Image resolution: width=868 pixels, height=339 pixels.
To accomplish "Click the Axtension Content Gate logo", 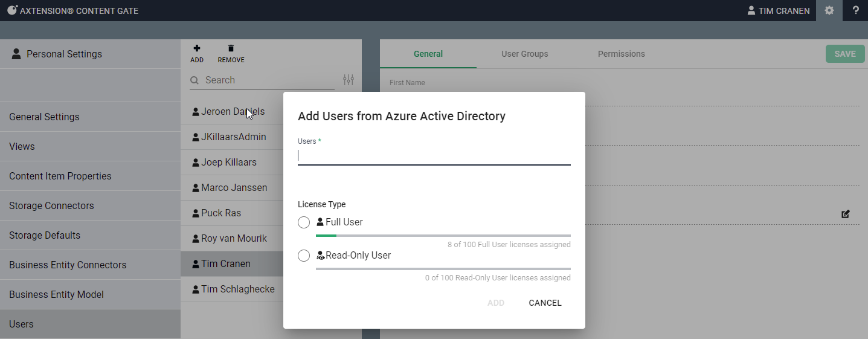I will (x=12, y=10).
